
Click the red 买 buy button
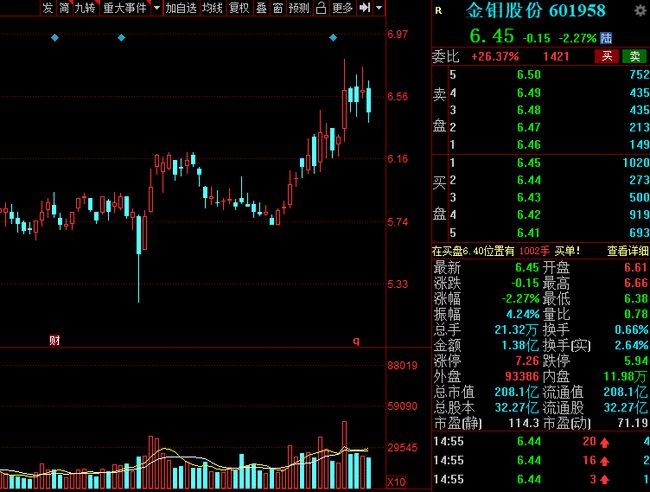607,56
